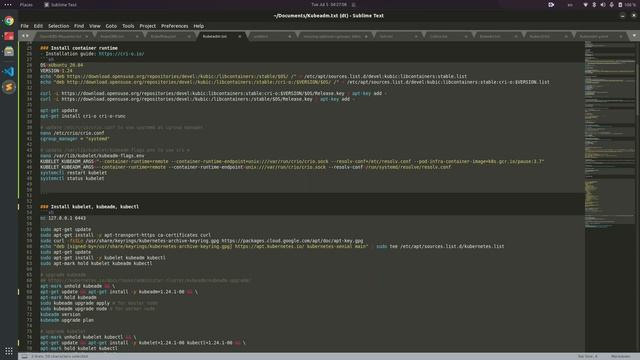The width and height of the screenshot is (640, 360).
Task: Open the Edit menu
Action: click(38, 26)
